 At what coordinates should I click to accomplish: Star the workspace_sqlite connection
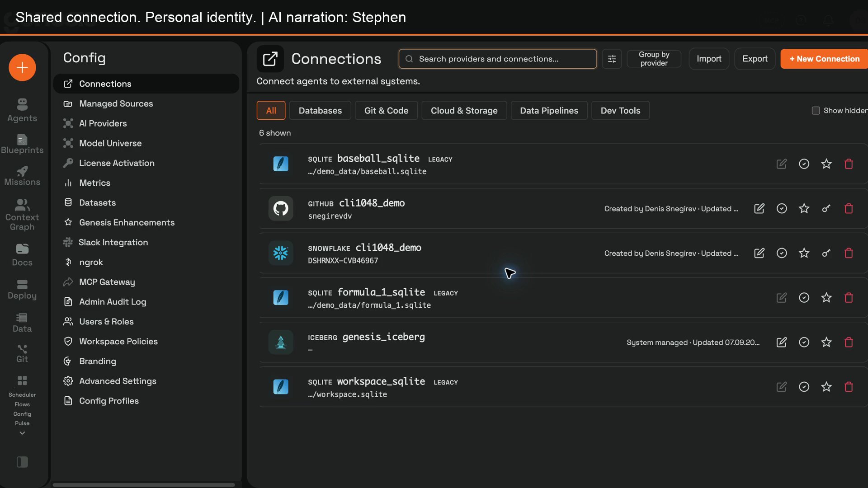826,387
